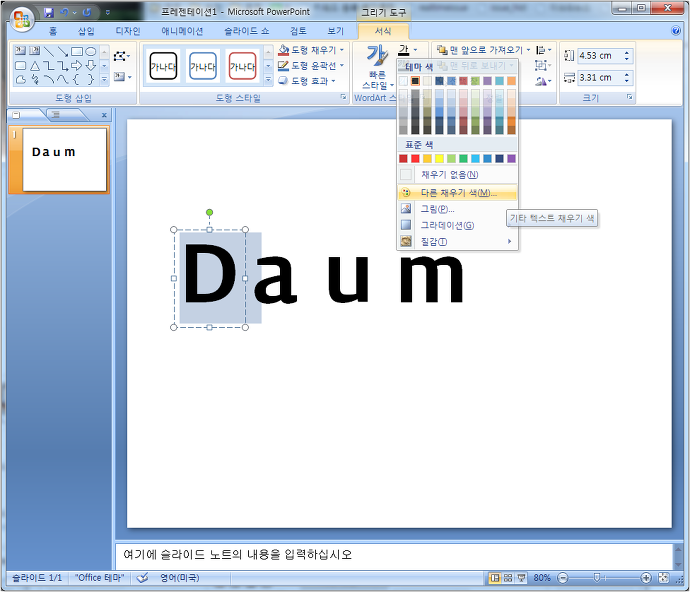Switch to the 디자인 ribbon tab
Screen dimensions: 690x592
pyautogui.click(x=128, y=31)
